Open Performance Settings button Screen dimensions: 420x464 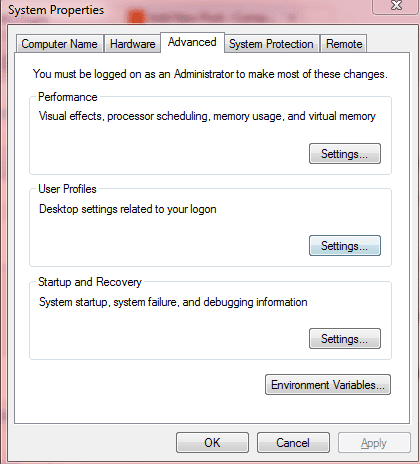345,154
